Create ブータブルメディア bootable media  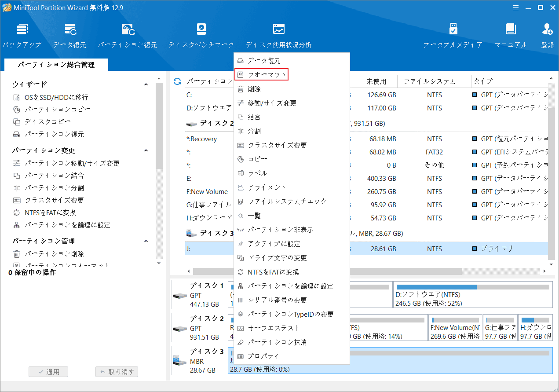click(453, 36)
